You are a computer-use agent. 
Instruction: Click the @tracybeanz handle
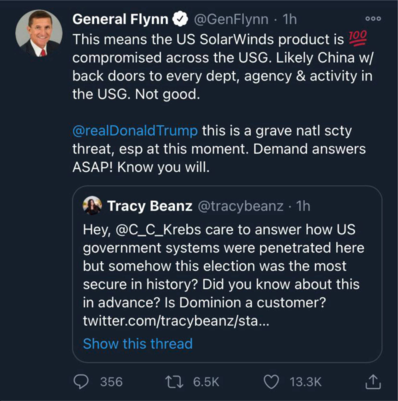coord(240,206)
